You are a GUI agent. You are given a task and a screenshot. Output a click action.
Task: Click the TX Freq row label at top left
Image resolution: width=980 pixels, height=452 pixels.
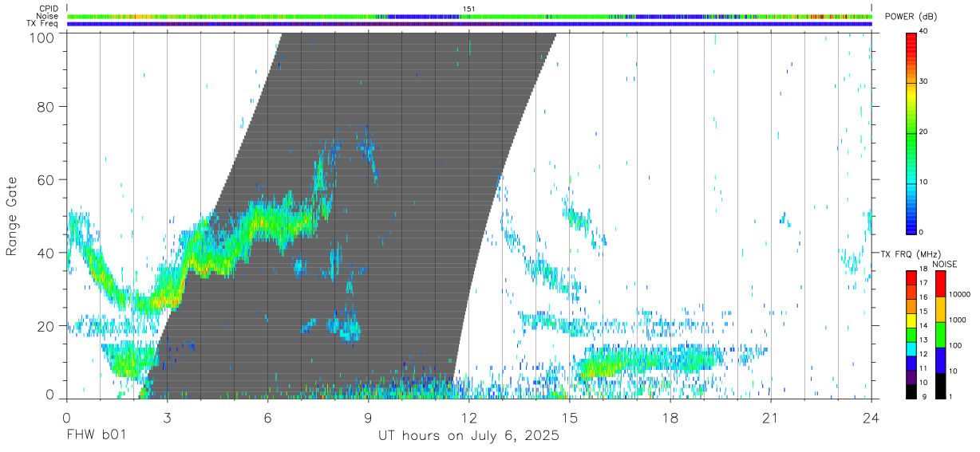pyautogui.click(x=41, y=24)
